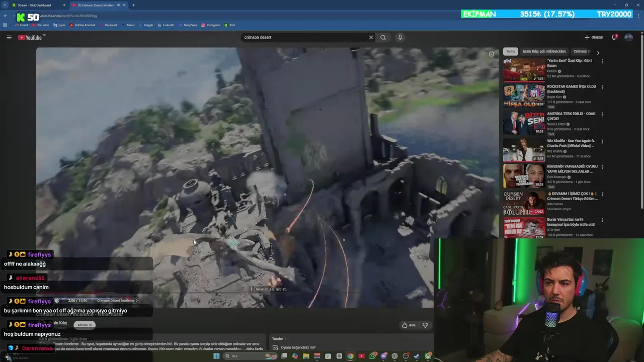Open 'ROCKSTAR GAMES İFŞA OLDU' video title
This screenshot has width=644, height=362.
[x=572, y=89]
